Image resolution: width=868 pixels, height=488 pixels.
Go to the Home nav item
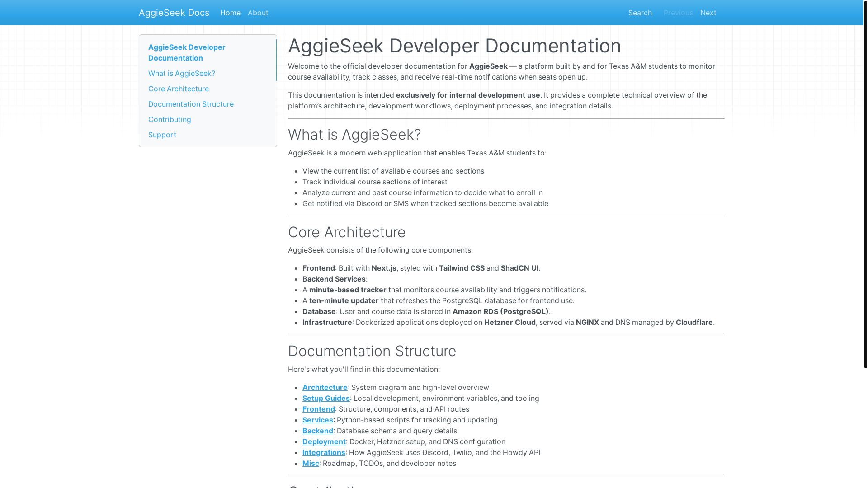tap(230, 13)
